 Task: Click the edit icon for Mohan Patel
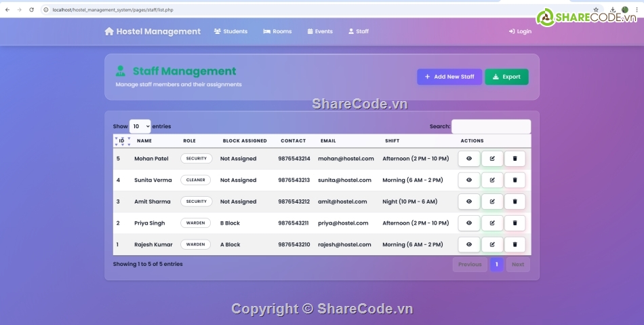(x=492, y=159)
